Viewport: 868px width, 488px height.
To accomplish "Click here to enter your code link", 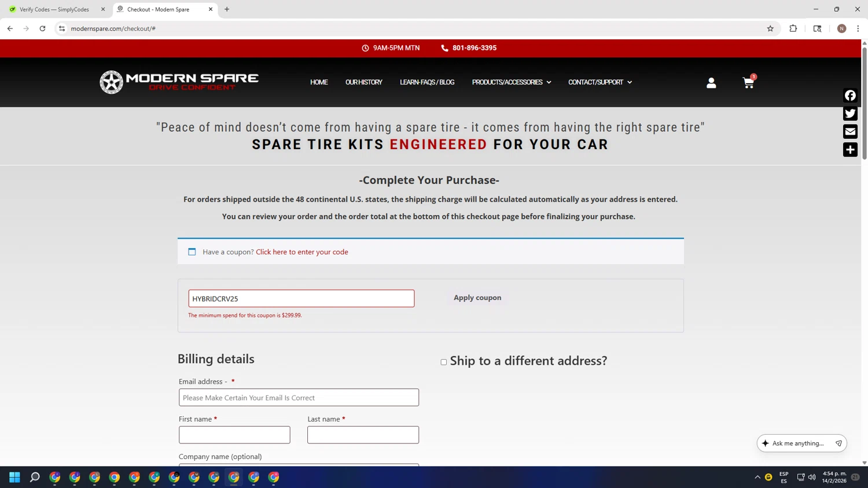I will tap(302, 252).
